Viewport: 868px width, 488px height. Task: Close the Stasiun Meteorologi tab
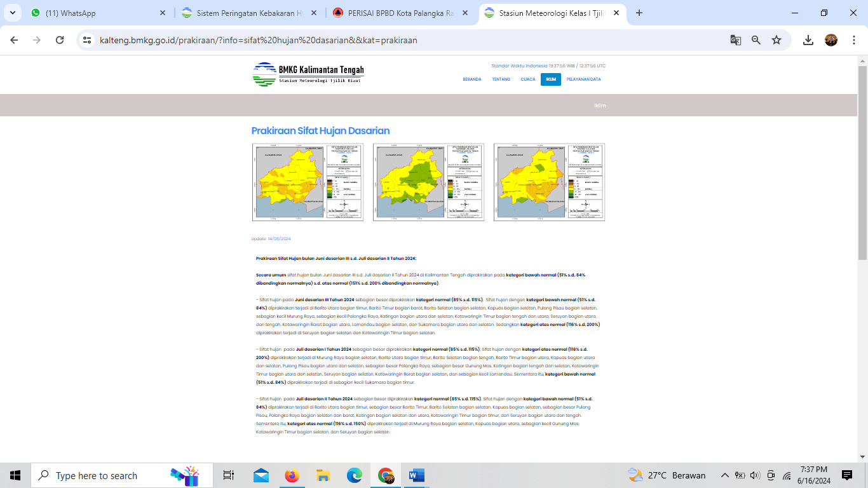pyautogui.click(x=616, y=13)
